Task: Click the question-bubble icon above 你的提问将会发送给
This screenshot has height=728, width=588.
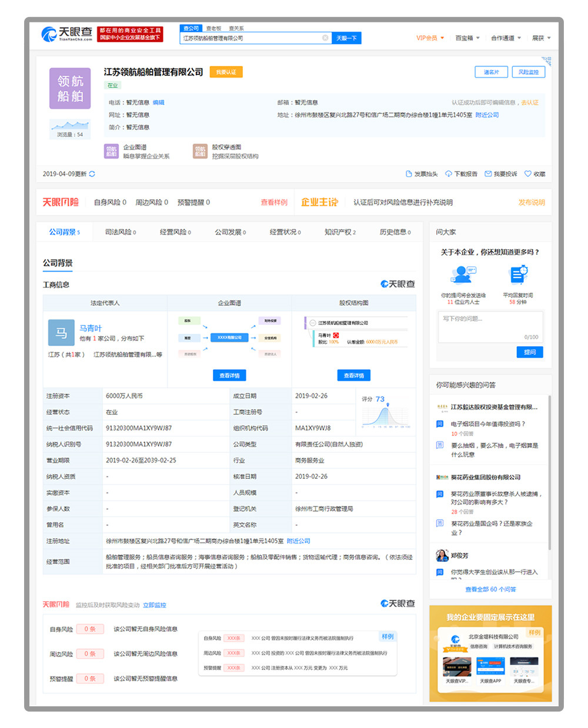Action: click(x=463, y=275)
